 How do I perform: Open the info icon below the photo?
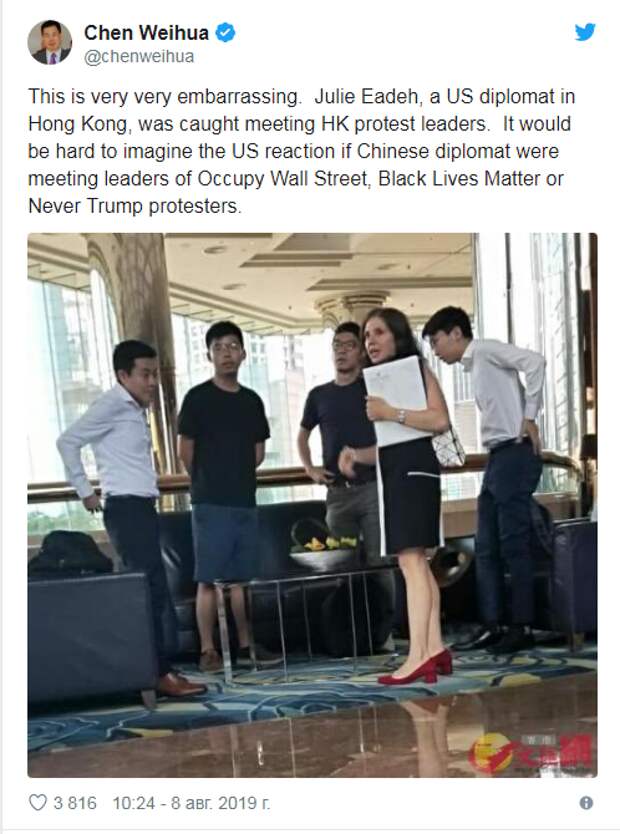click(586, 803)
